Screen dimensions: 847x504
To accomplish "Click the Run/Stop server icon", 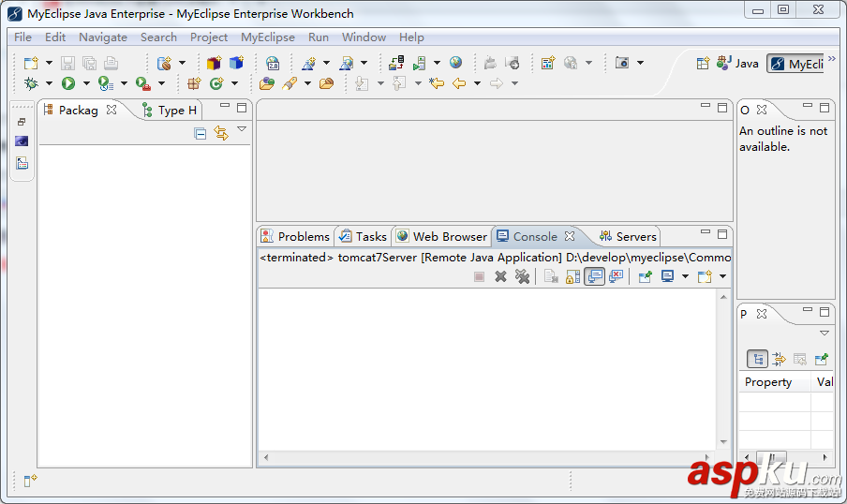I will pyautogui.click(x=420, y=63).
